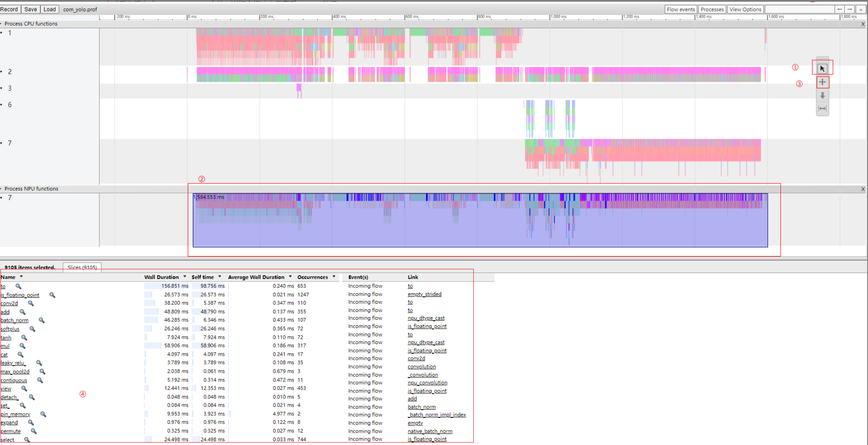Click the softplus name link
The height and width of the screenshot is (445, 868).
pyautogui.click(x=10, y=329)
